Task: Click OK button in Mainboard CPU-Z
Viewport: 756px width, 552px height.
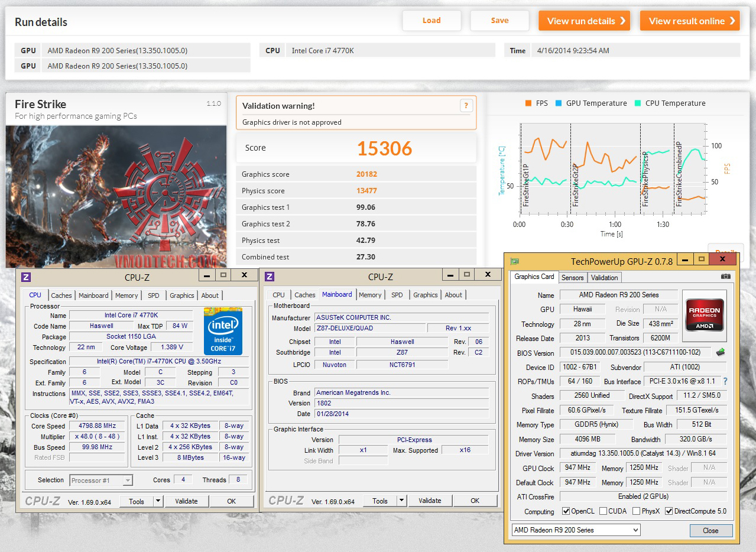Action: [475, 501]
